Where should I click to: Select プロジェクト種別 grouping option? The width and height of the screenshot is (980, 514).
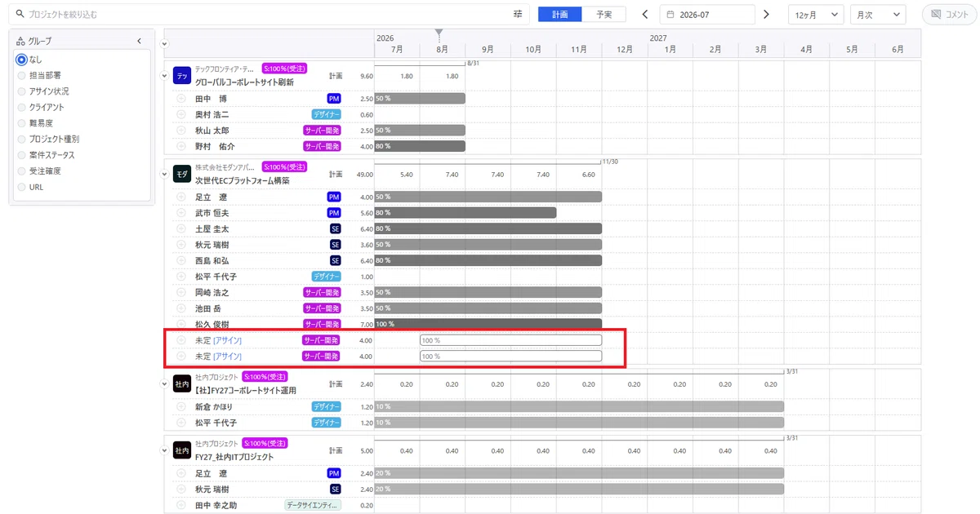pyautogui.click(x=22, y=140)
